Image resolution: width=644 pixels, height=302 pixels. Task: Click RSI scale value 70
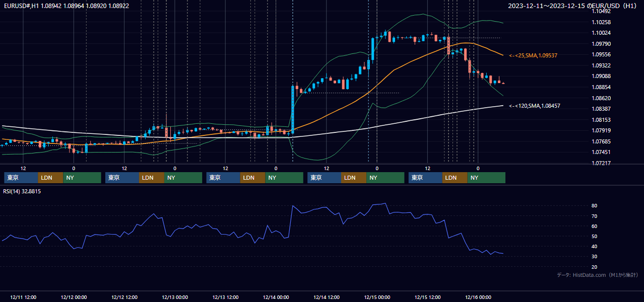pyautogui.click(x=595, y=216)
